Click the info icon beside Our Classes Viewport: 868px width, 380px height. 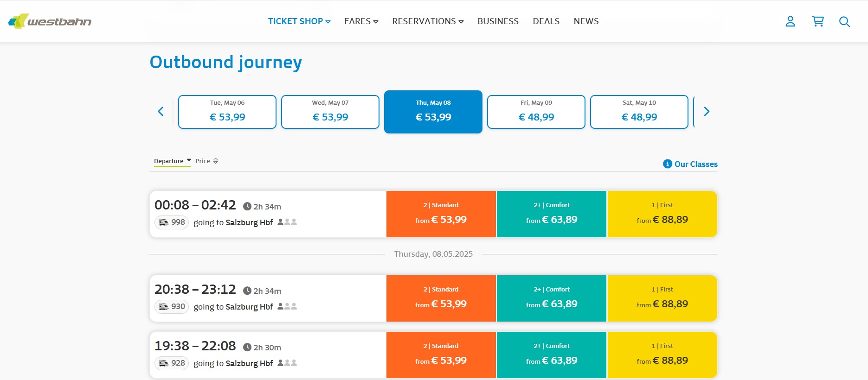(x=668, y=164)
